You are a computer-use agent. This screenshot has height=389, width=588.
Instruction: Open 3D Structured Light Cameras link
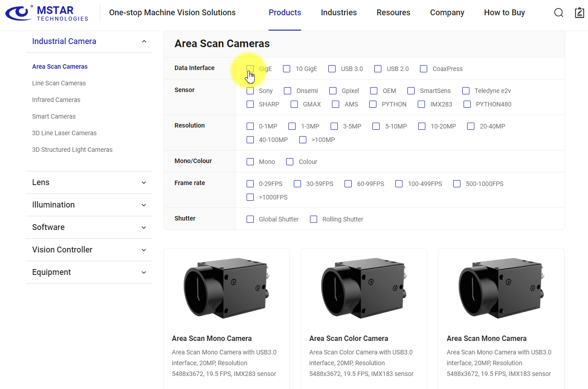click(x=72, y=150)
